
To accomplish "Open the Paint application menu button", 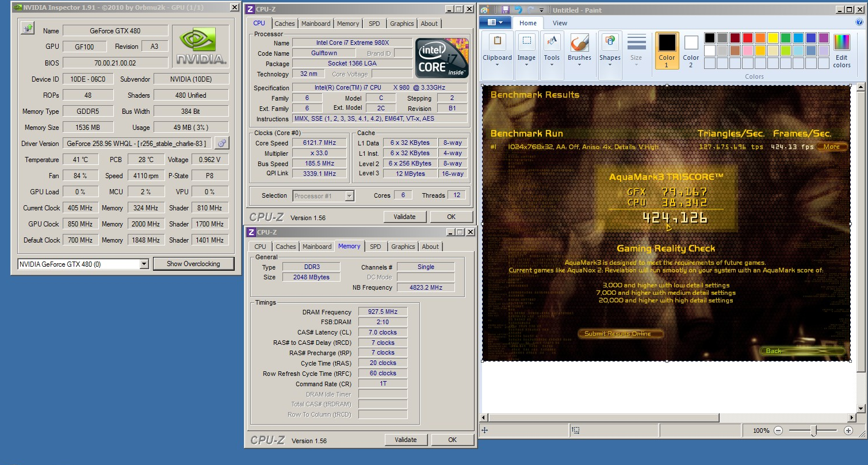I will [x=495, y=23].
